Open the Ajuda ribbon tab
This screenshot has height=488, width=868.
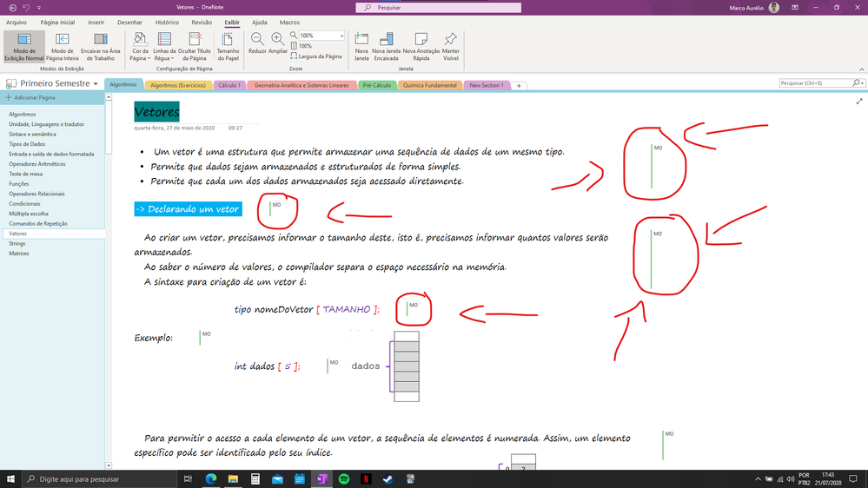pos(259,22)
